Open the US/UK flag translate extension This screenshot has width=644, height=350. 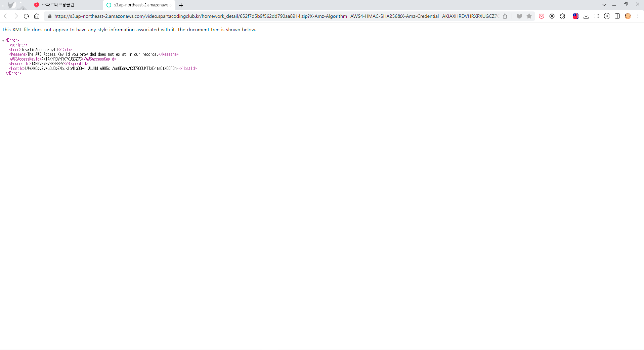576,16
